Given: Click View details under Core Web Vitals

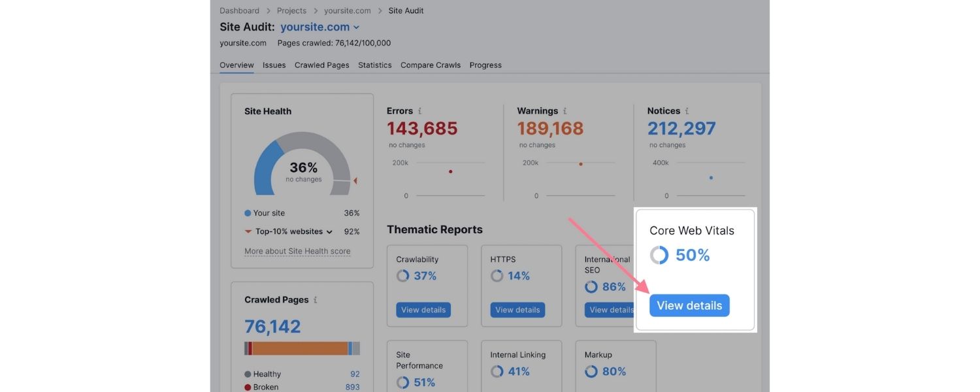Looking at the screenshot, I should coord(689,305).
